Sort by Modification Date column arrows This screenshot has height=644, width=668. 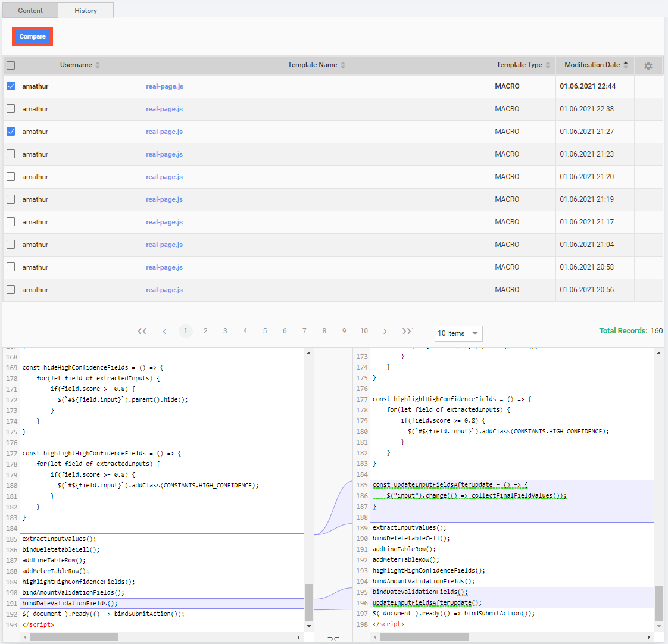click(626, 65)
